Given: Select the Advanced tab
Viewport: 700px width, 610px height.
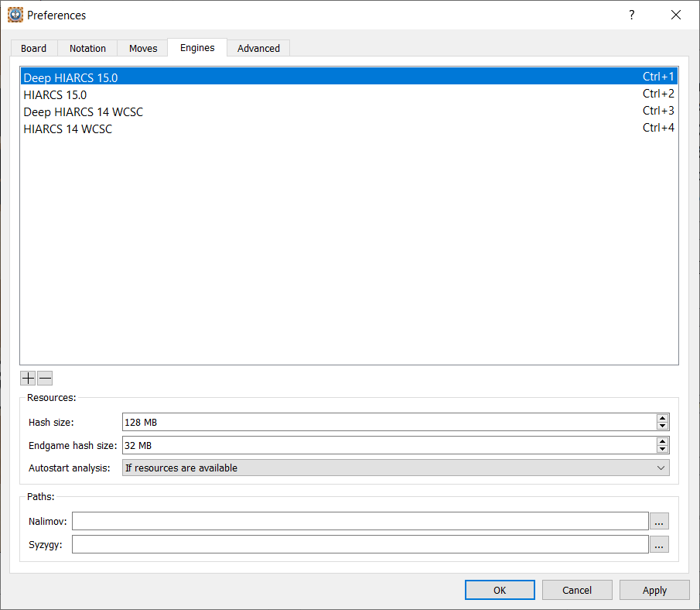Looking at the screenshot, I should click(258, 48).
